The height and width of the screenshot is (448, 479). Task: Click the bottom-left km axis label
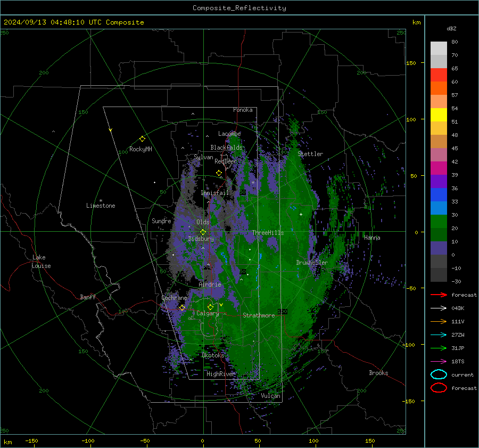[x=7, y=442]
